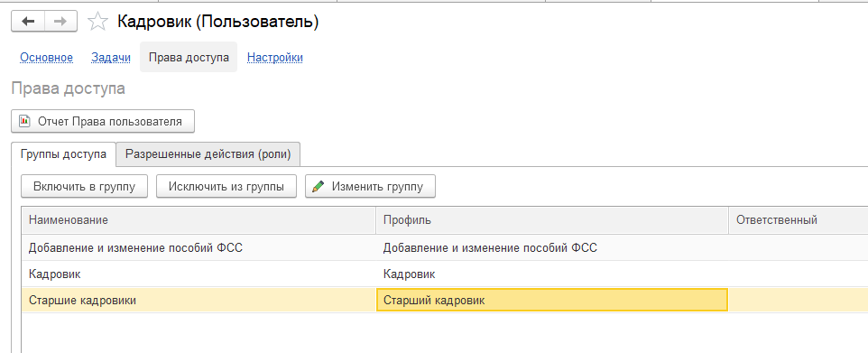
Task: Click the Изменить группу button
Action: [370, 187]
